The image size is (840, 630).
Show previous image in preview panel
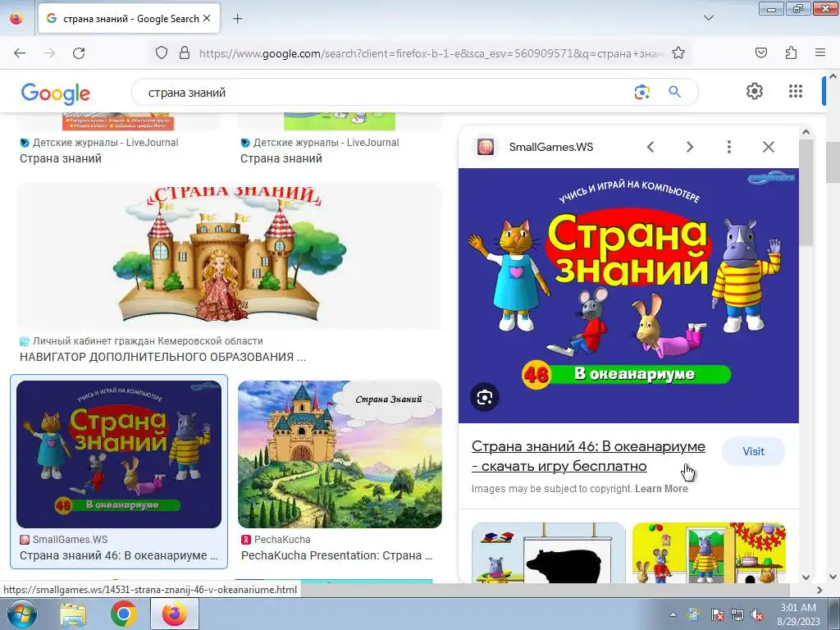pos(651,147)
